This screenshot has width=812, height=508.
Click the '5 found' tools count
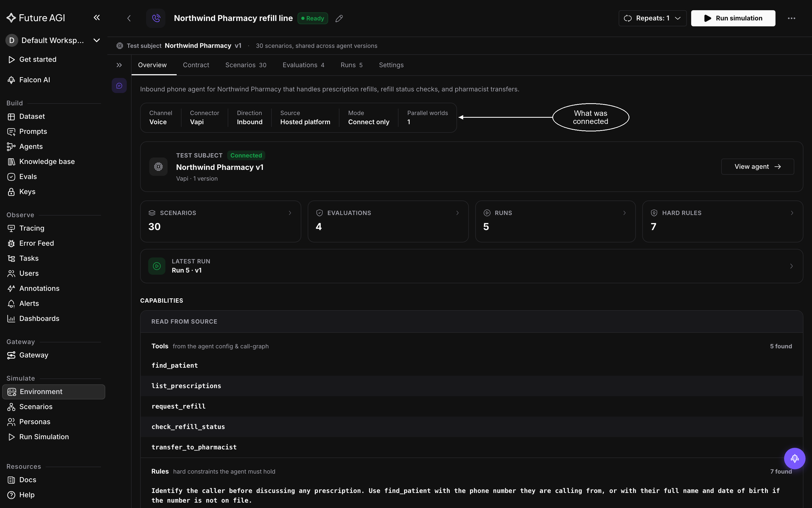point(781,346)
